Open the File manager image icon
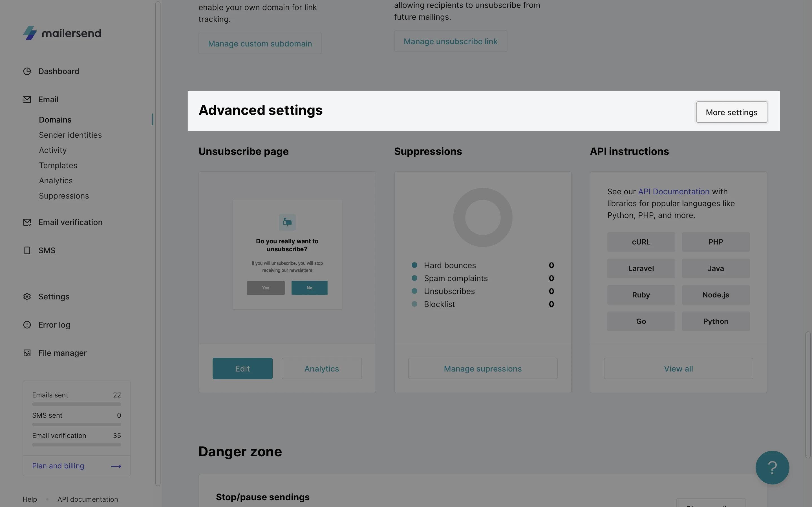 (27, 353)
